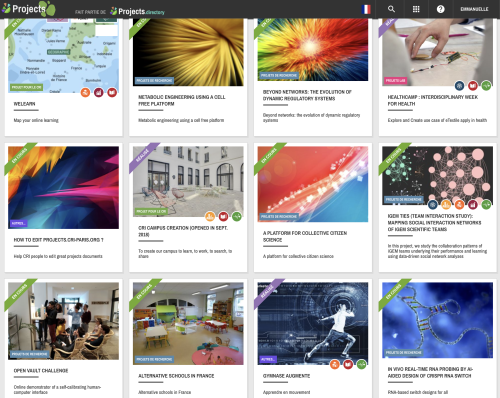Click green badge on Gymnase Augmenté card
The height and width of the screenshot is (398, 500).
(x=361, y=364)
